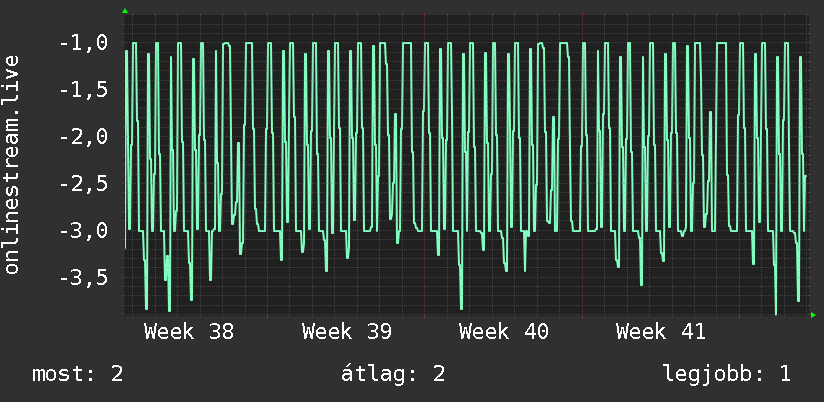Click the '-2,5' y-axis value
The height and width of the screenshot is (402, 824).
(x=84, y=184)
